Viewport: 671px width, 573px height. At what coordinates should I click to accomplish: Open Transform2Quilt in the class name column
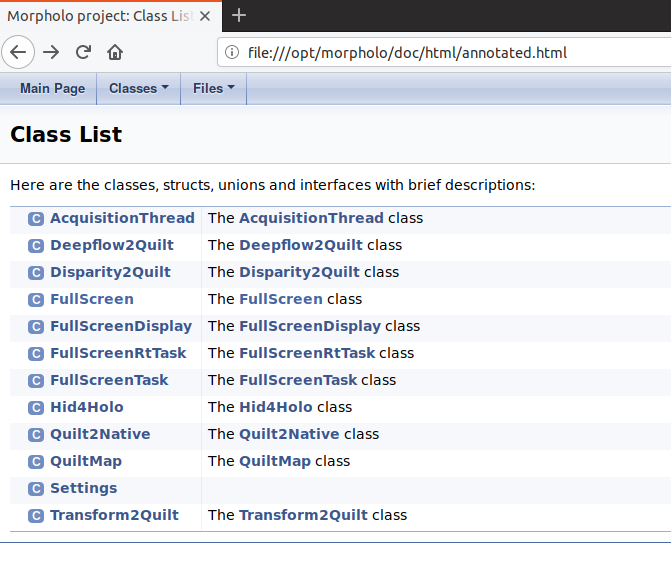114,515
